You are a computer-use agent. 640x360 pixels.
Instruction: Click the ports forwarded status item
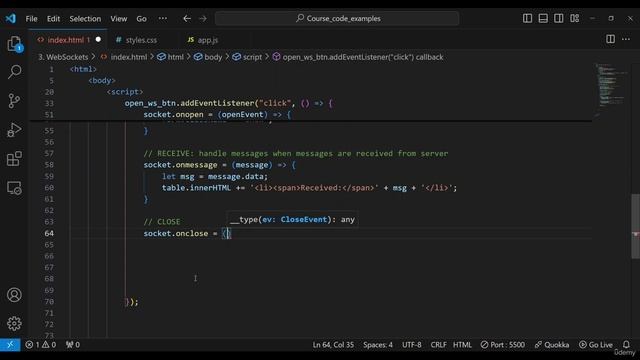pos(73,345)
